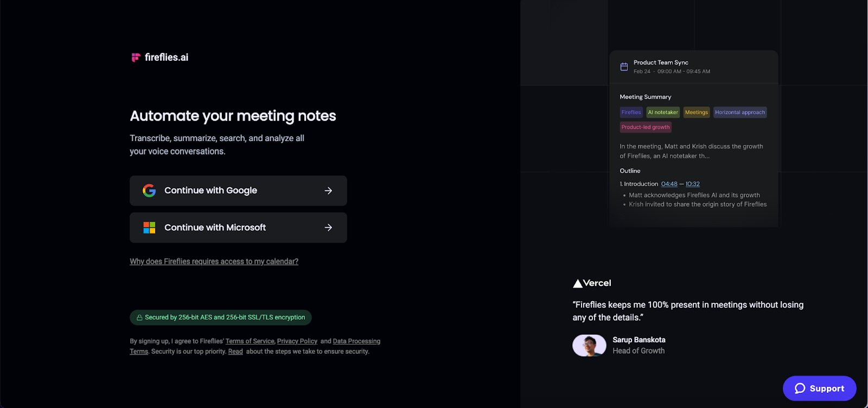The height and width of the screenshot is (408, 868).
Task: Select the Product-led growth topic tag
Action: 646,127
